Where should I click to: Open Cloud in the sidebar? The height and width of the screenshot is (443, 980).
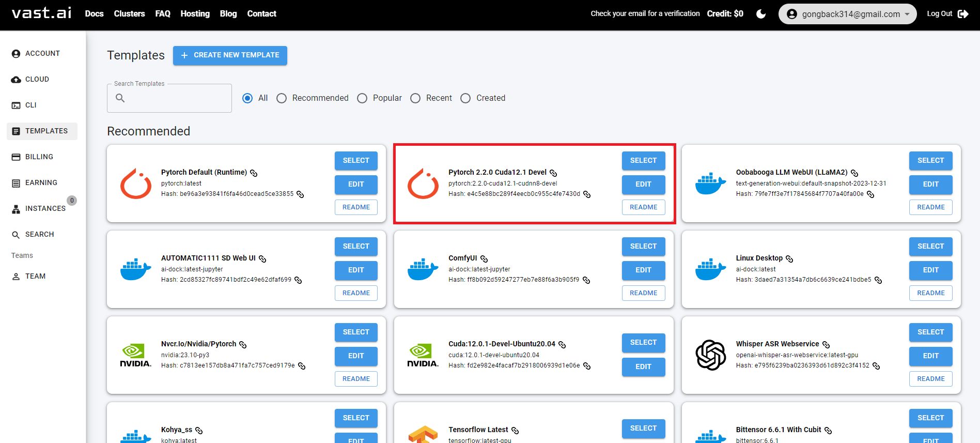pyautogui.click(x=42, y=80)
